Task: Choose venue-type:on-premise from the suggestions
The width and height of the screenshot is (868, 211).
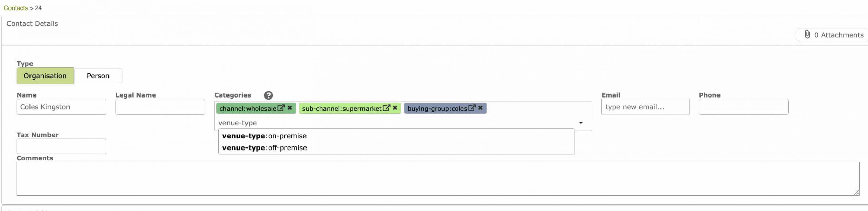Action: pos(264,136)
